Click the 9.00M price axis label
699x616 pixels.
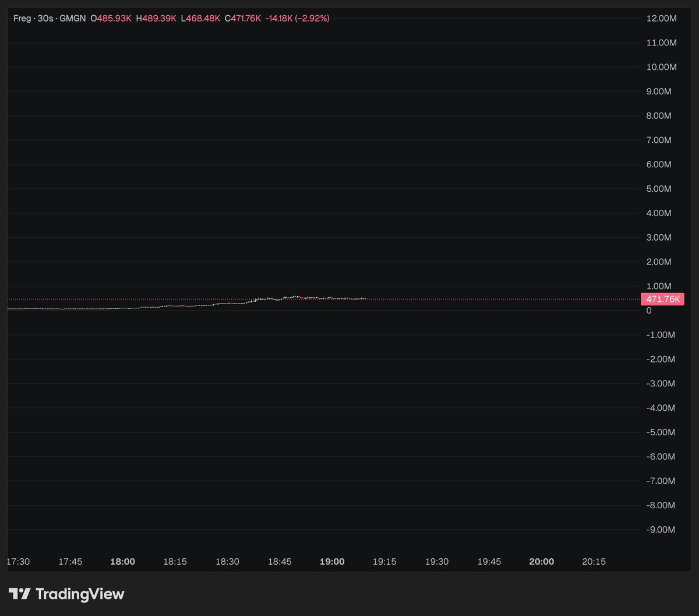659,91
